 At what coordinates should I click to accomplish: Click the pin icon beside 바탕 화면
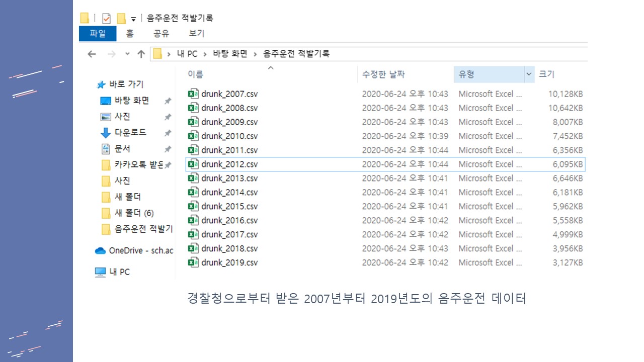click(x=168, y=101)
